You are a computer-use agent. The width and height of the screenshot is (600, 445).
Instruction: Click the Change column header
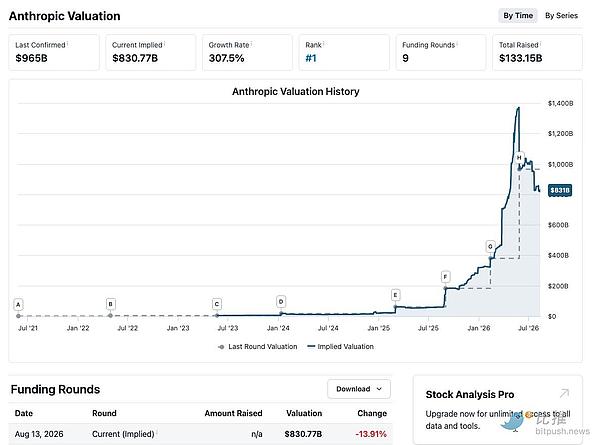pyautogui.click(x=372, y=413)
